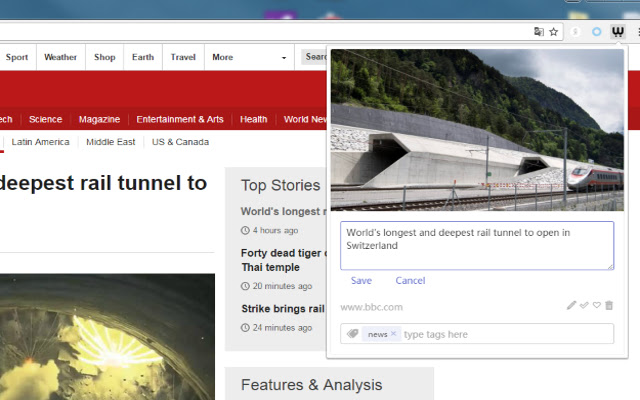Select the Latin America region
The height and width of the screenshot is (400, 640).
pyautogui.click(x=40, y=142)
